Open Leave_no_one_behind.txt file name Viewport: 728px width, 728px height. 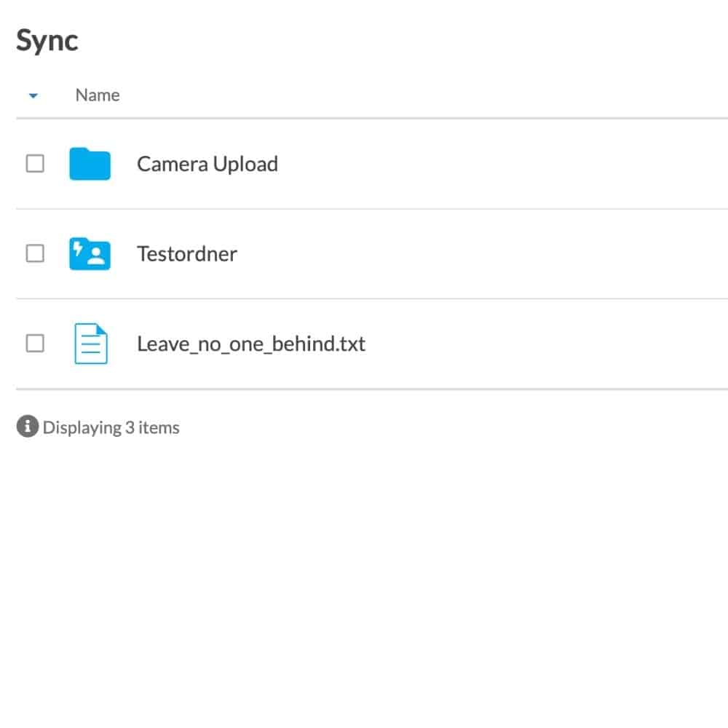[x=251, y=344]
